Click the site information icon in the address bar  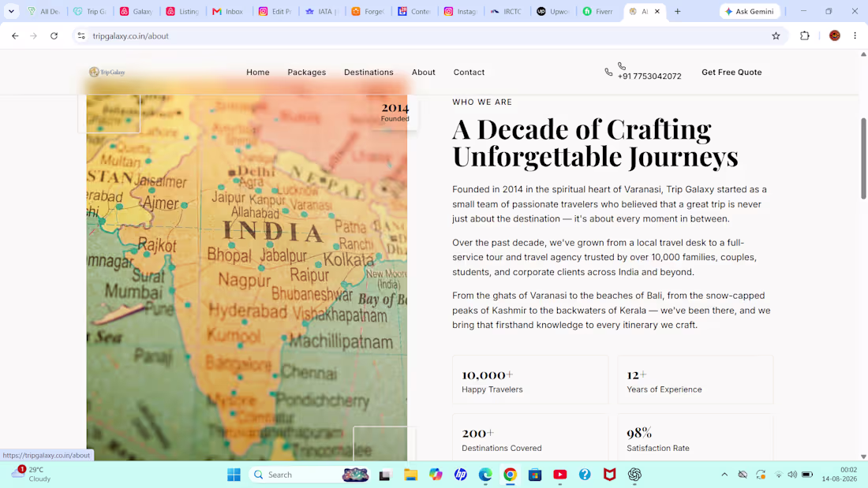pyautogui.click(x=81, y=36)
